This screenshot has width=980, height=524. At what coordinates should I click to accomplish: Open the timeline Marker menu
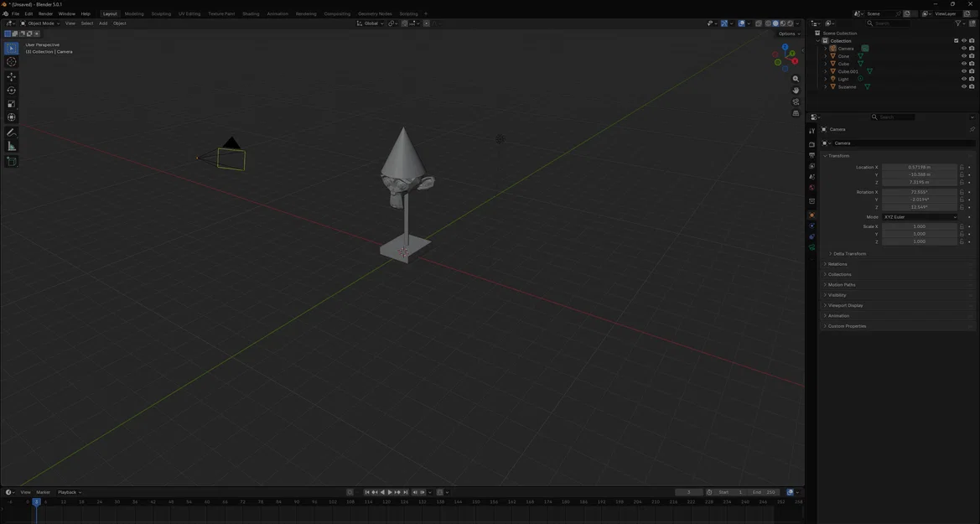coord(43,492)
